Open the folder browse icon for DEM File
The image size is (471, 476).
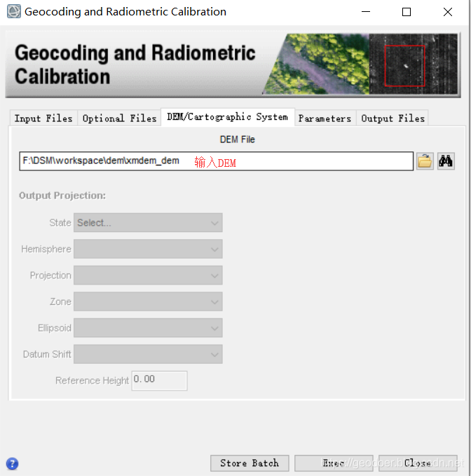click(x=425, y=161)
